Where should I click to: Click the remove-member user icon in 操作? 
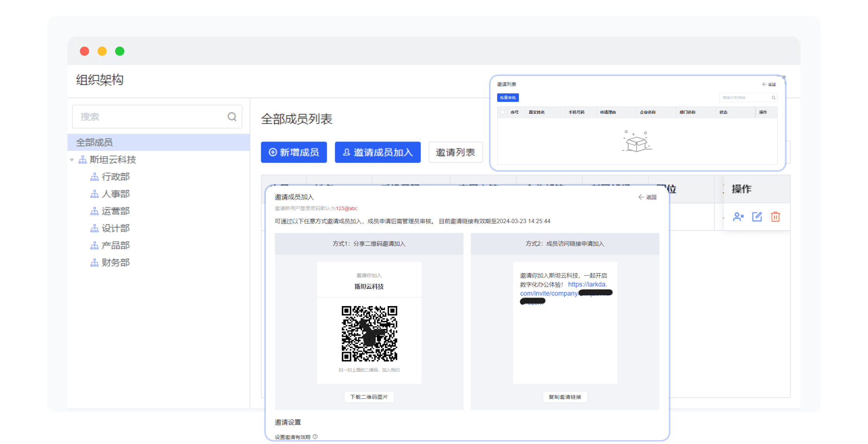[738, 217]
